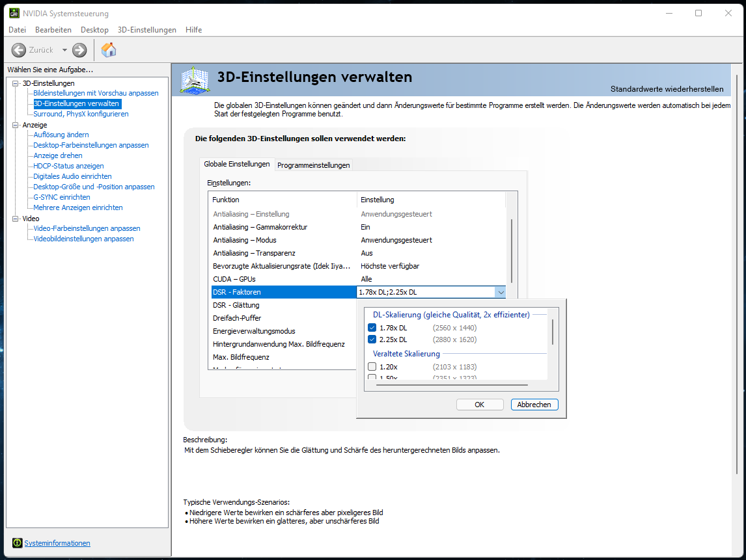Image resolution: width=746 pixels, height=560 pixels.
Task: Open Videobildeinstellungen anpassen
Action: click(x=83, y=239)
